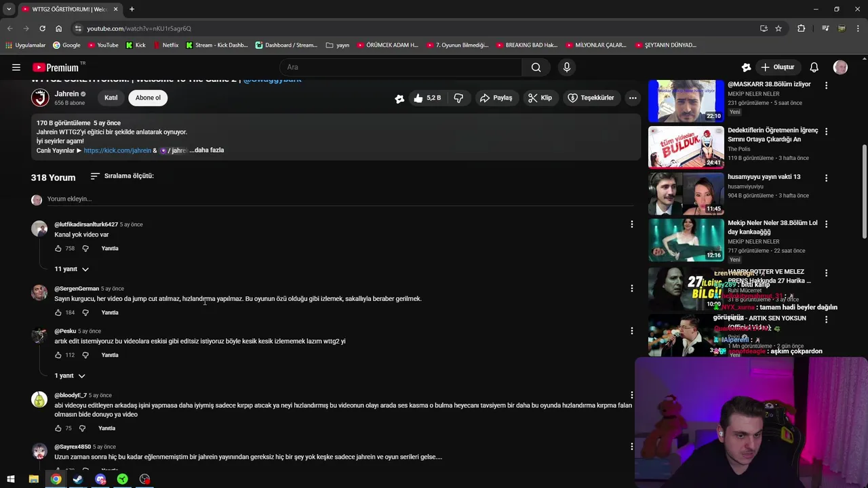The width and height of the screenshot is (868, 488).
Task: Open the Kick bookmark
Action: pos(136,45)
